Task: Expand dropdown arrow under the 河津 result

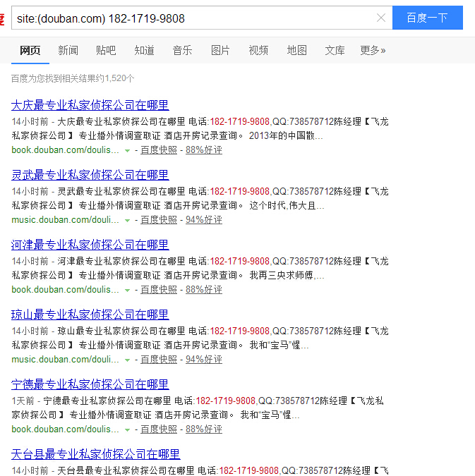Action: coord(127,291)
